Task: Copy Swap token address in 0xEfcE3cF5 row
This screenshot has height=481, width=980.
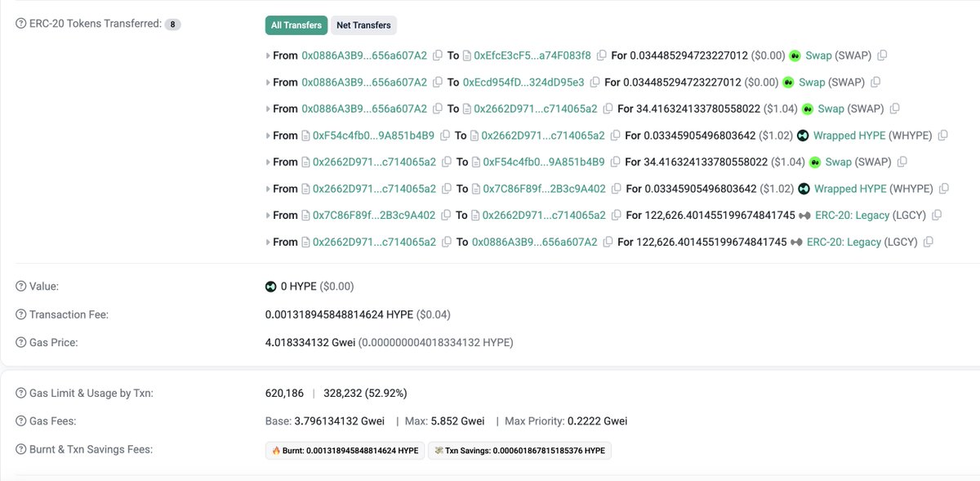Action: coord(882,56)
